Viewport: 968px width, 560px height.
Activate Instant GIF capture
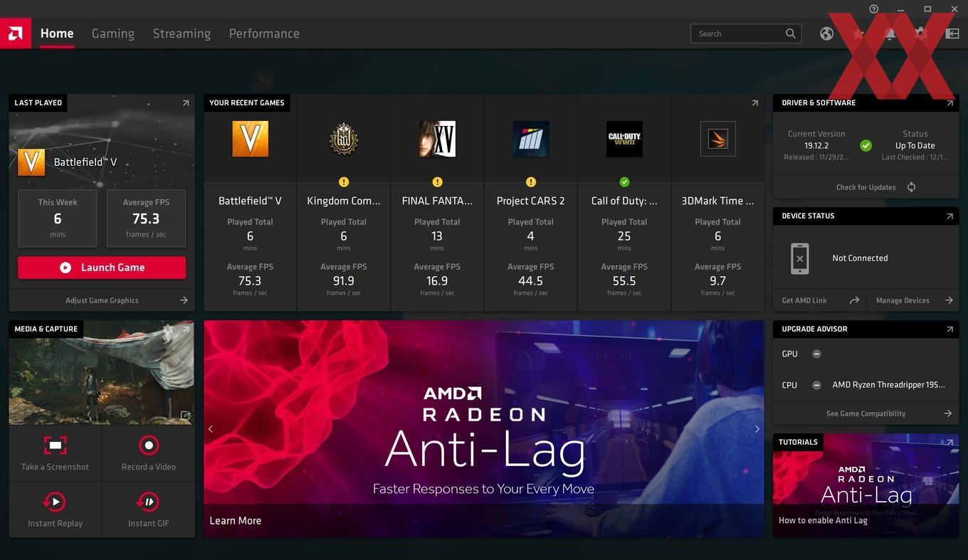pyautogui.click(x=149, y=502)
